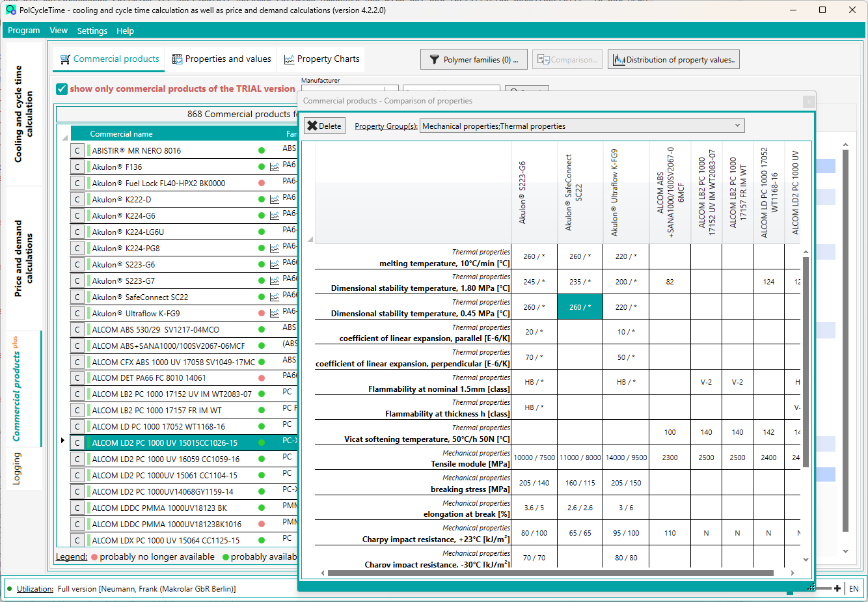Uncheck show only commercial products of the TRIAL version

(x=62, y=89)
